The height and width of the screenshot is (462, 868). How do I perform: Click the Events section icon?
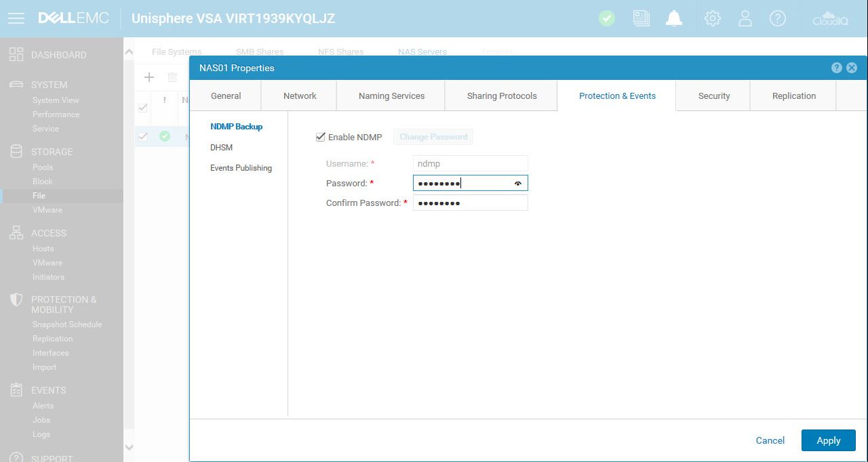(x=16, y=390)
